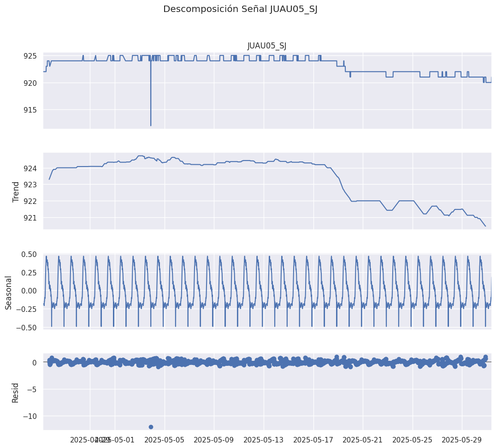The width and height of the screenshot is (496, 448).
Task: Click the Trend y-axis label
Action: coord(16,191)
